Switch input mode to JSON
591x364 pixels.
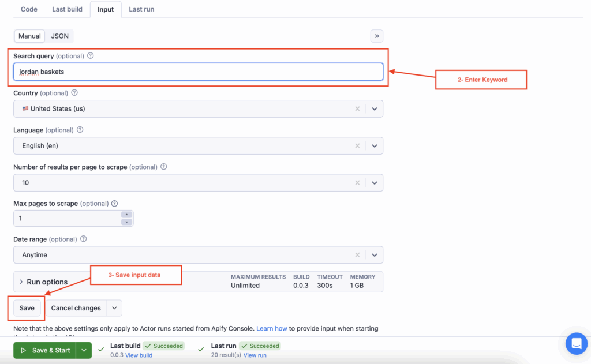(x=59, y=36)
